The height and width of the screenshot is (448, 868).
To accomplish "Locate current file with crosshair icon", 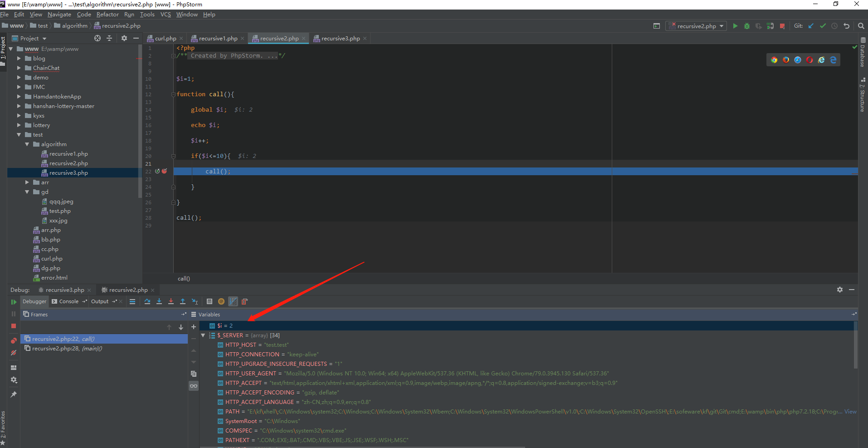I will point(98,39).
